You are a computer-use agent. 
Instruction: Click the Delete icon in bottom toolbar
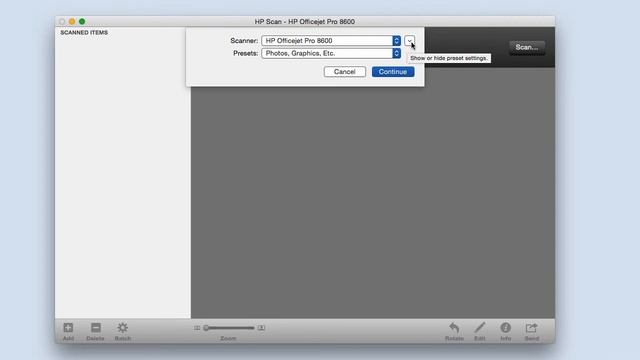96,327
